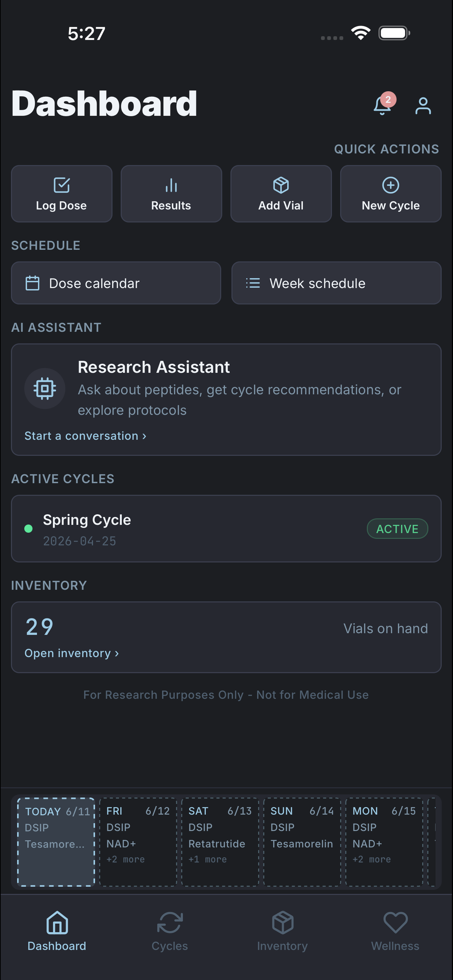
Task: Expand +1 more on SAT 6/13
Action: [208, 859]
